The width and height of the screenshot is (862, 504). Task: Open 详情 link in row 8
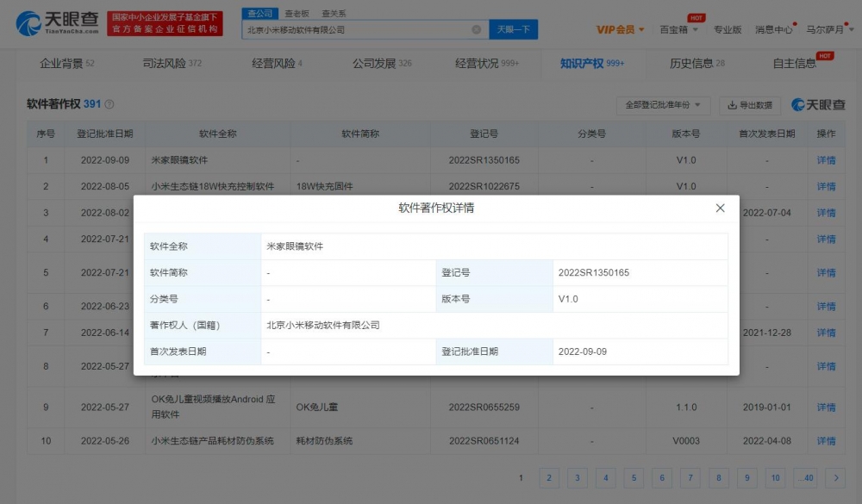(x=826, y=367)
